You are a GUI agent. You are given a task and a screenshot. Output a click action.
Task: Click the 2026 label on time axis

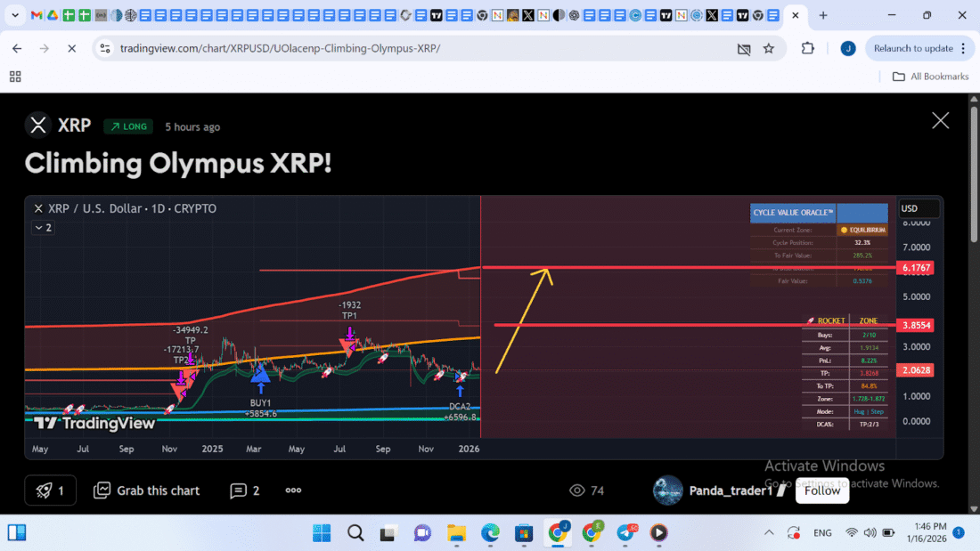tap(469, 449)
